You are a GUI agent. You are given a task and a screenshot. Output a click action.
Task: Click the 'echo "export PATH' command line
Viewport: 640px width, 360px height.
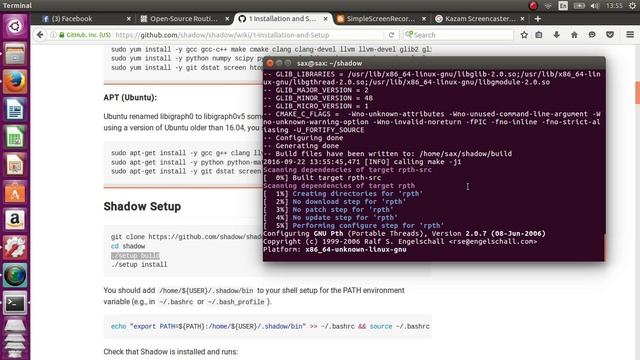coord(270,327)
